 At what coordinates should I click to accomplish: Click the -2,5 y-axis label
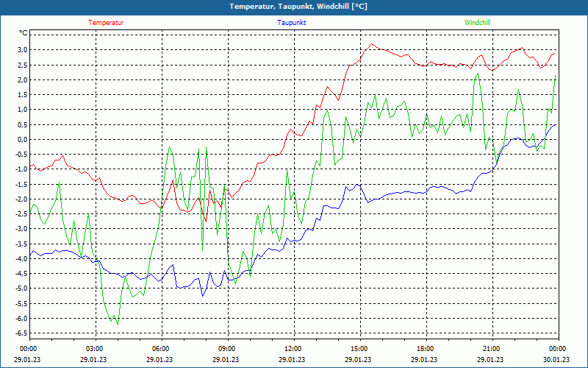22,213
